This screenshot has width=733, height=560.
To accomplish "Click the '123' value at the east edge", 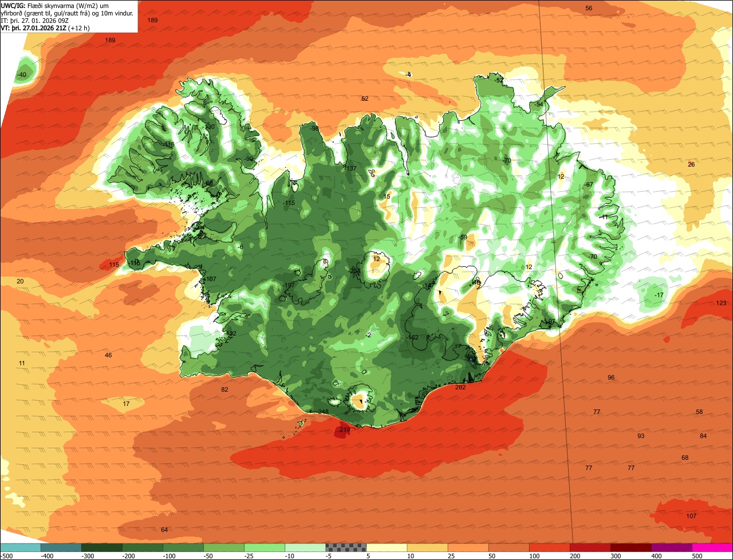I will click(721, 303).
